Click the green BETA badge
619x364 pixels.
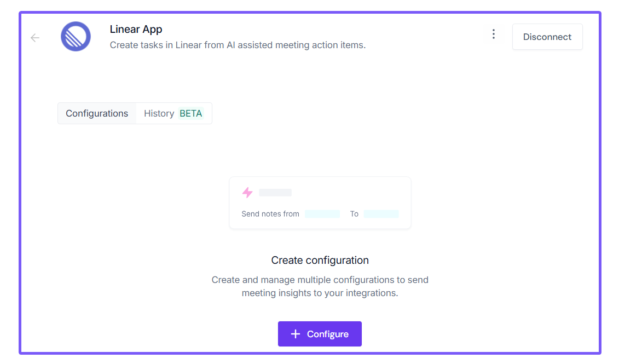(x=191, y=113)
